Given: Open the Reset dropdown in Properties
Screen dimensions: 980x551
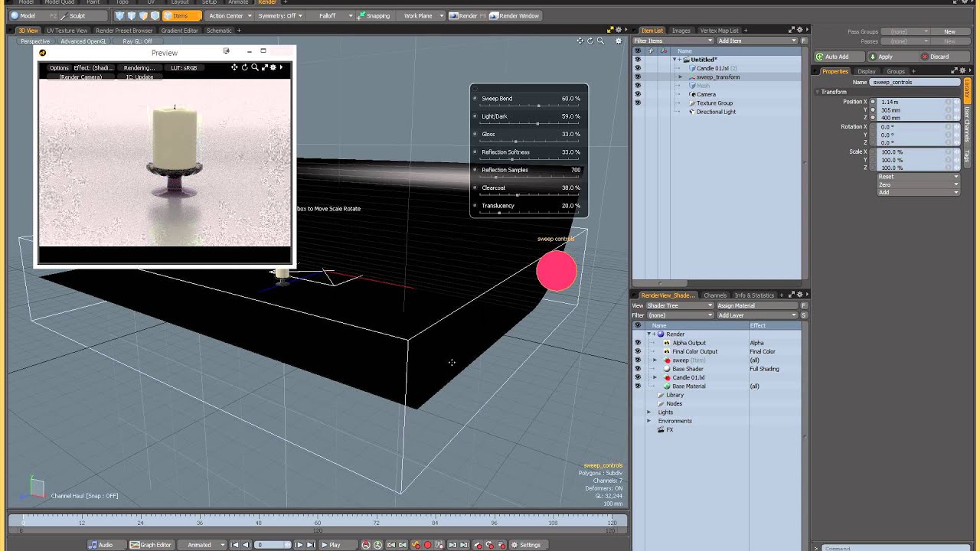Looking at the screenshot, I should coord(918,177).
